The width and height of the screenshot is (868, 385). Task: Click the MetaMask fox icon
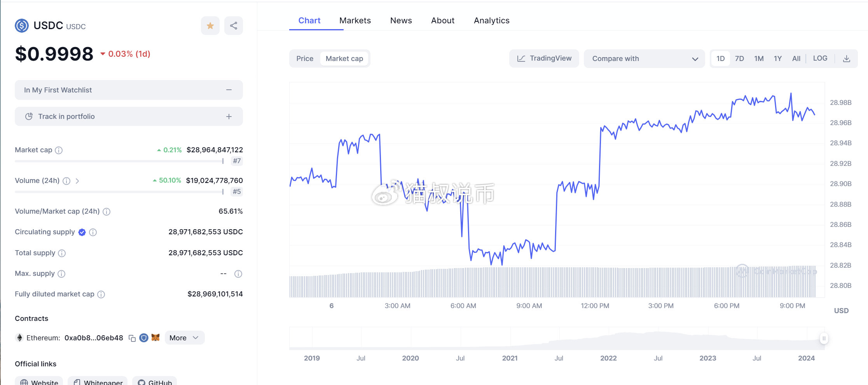[155, 338]
